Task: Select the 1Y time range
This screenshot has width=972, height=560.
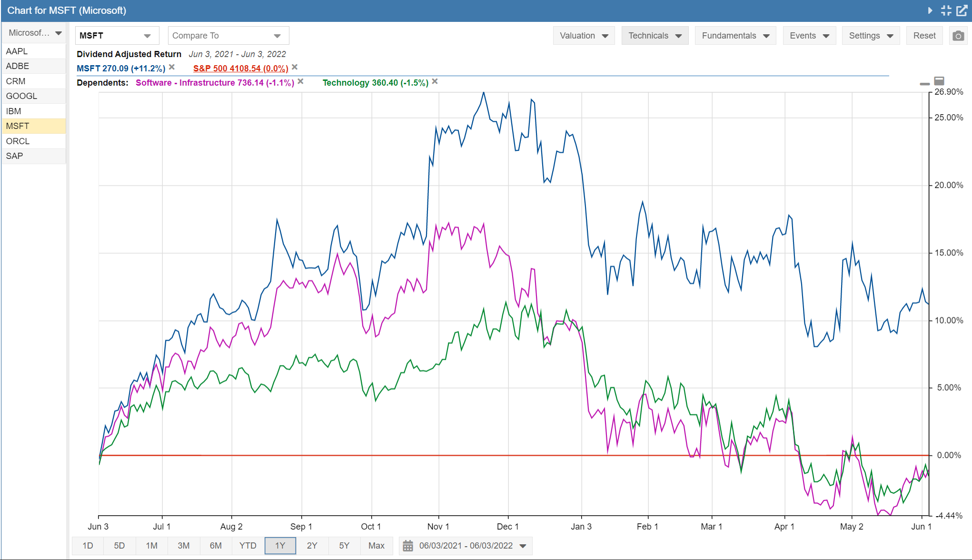Action: tap(280, 546)
